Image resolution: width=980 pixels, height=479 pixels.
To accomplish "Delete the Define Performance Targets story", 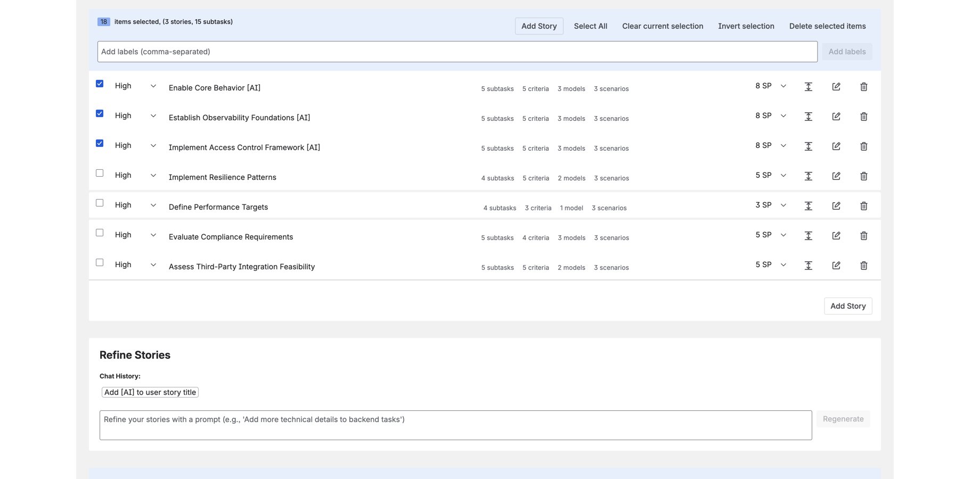I will [x=864, y=205].
